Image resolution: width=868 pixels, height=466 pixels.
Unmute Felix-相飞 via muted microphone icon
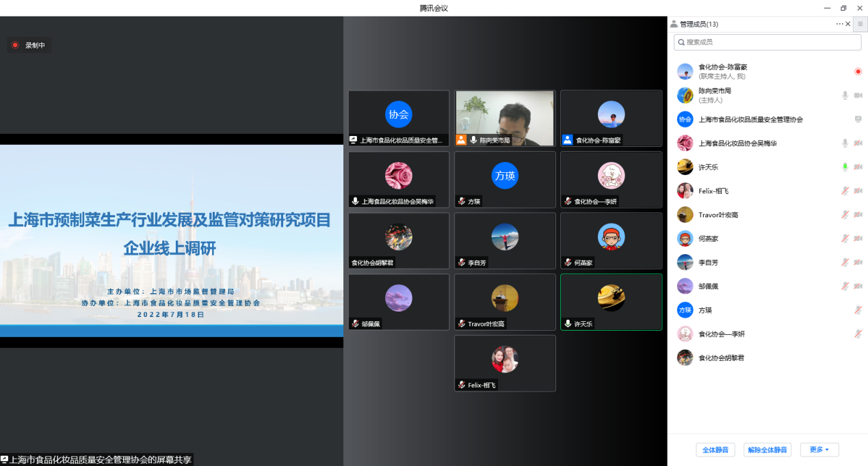click(845, 191)
